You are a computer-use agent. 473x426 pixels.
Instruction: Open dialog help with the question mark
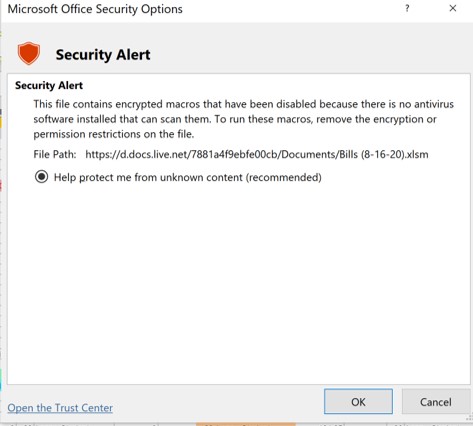[407, 9]
